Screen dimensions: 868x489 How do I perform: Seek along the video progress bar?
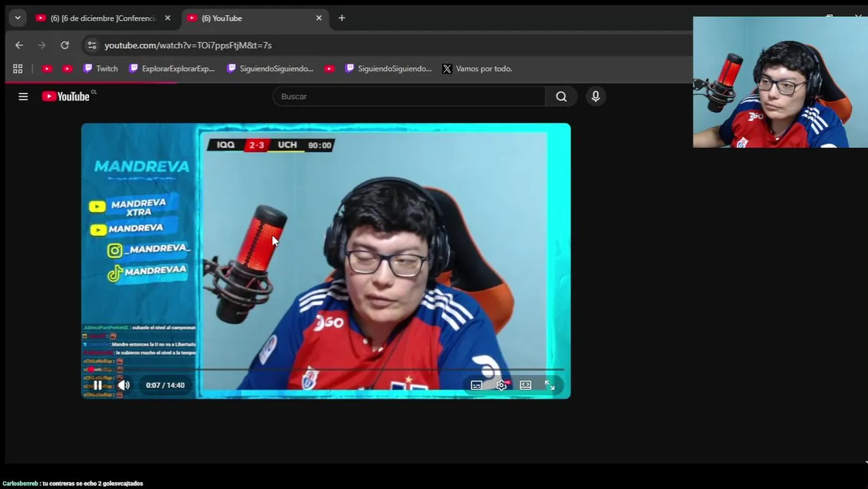[326, 370]
